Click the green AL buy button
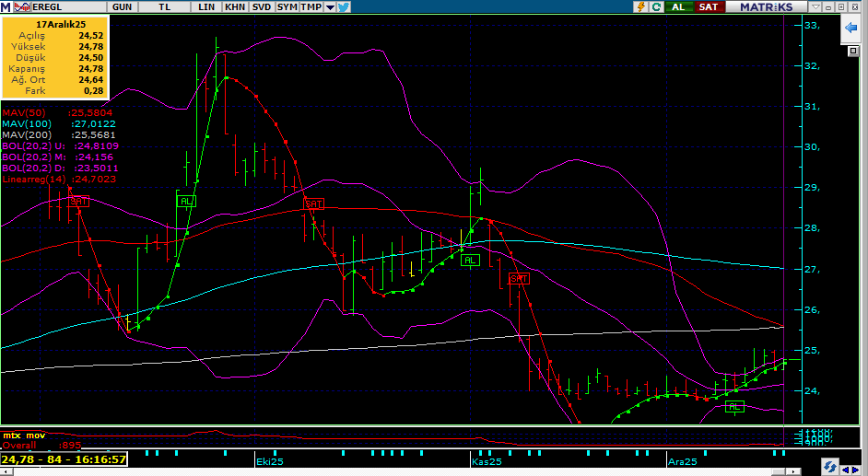 click(679, 6)
